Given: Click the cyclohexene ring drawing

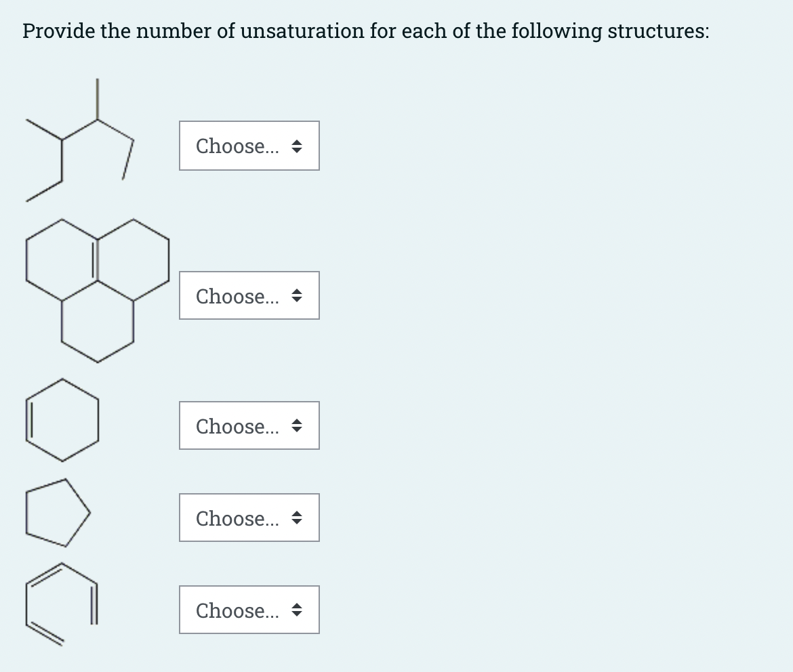Looking at the screenshot, I should point(62,420).
